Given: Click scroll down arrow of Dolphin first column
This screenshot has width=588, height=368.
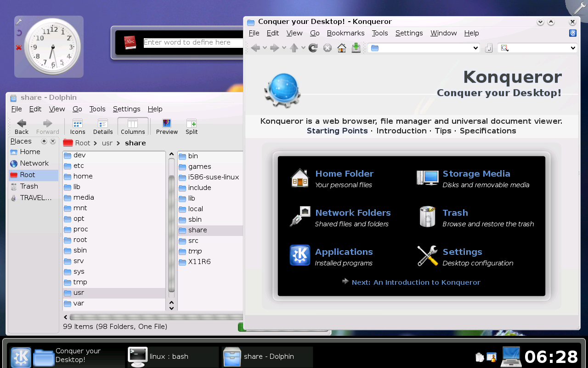Looking at the screenshot, I should pyautogui.click(x=171, y=308).
